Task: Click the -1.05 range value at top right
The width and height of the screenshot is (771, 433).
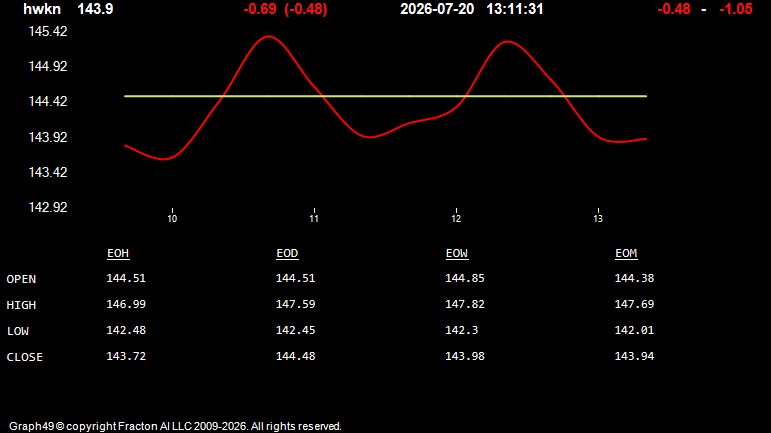Action: point(736,9)
